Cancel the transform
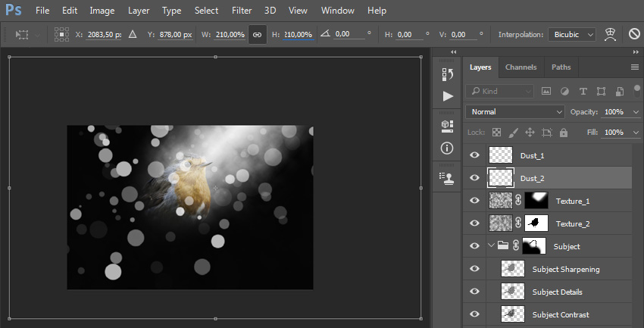 point(635,34)
